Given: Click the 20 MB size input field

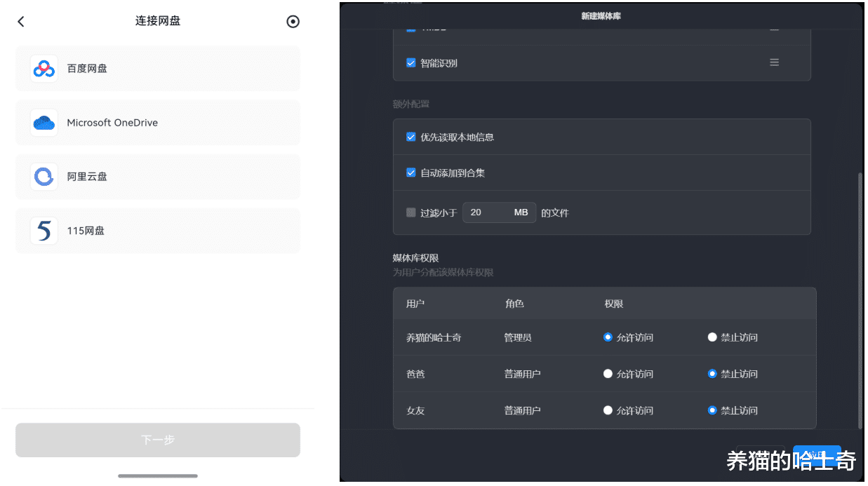Looking at the screenshot, I should click(488, 212).
